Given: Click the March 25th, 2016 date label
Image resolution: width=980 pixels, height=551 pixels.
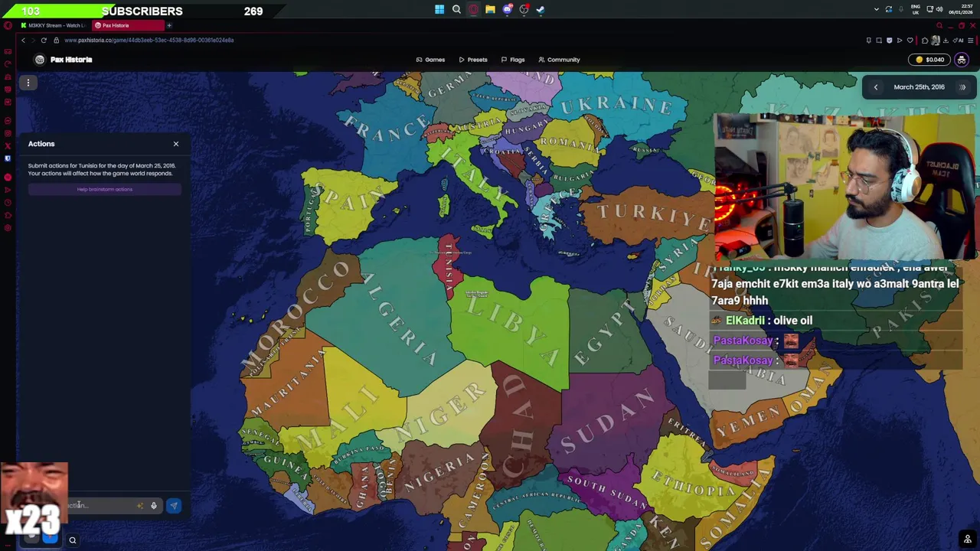Looking at the screenshot, I should (919, 87).
